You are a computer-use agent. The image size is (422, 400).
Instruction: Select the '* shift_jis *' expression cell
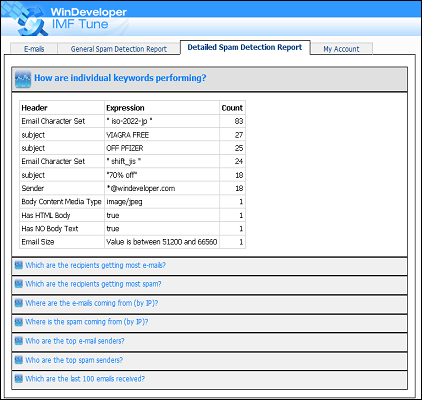coord(162,161)
